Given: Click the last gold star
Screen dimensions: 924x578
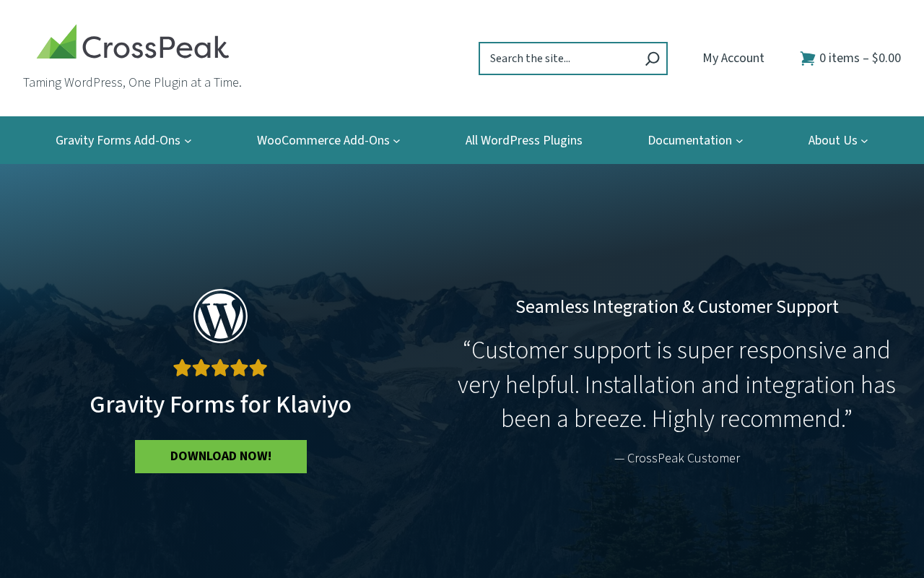Looking at the screenshot, I should click(x=258, y=368).
